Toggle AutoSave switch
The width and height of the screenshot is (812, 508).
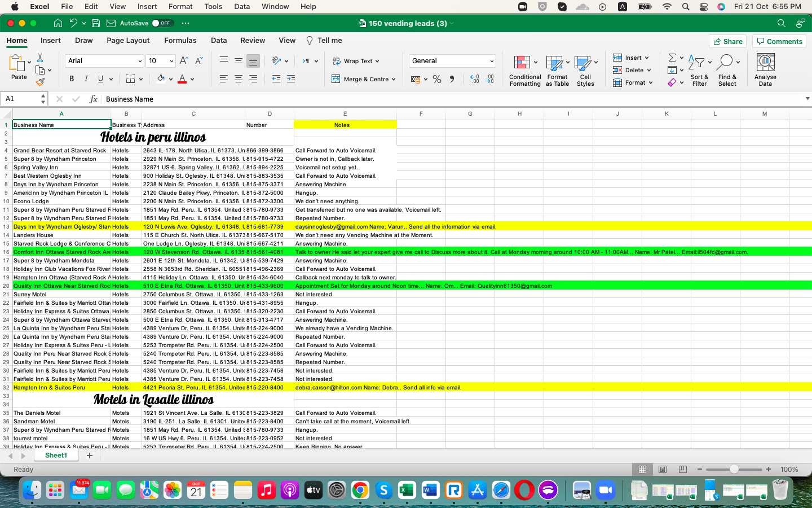pos(162,23)
